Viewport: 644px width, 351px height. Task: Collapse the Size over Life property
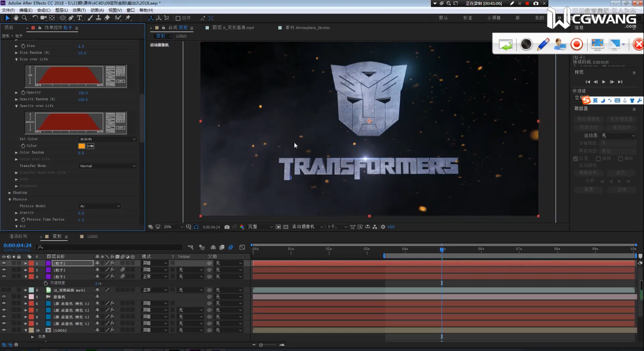pyautogui.click(x=17, y=59)
